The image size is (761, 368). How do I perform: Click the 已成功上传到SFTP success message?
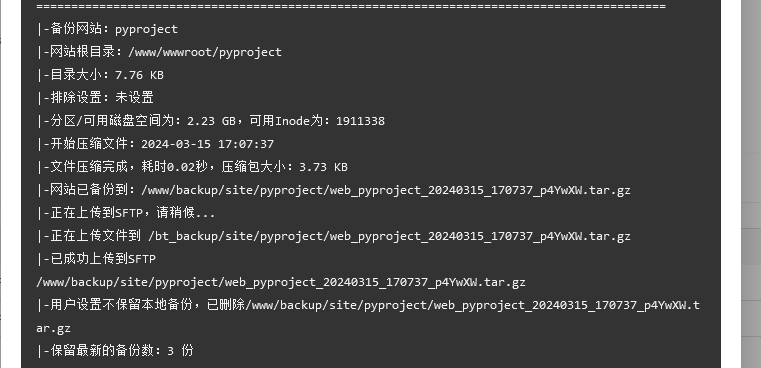point(96,259)
